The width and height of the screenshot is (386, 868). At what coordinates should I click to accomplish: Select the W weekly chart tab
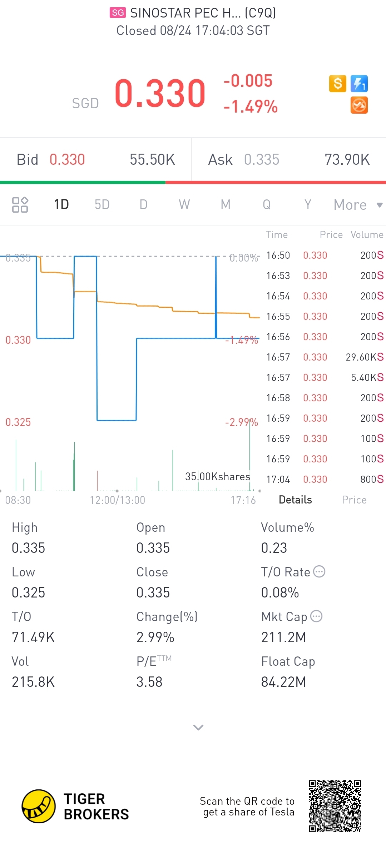[184, 205]
